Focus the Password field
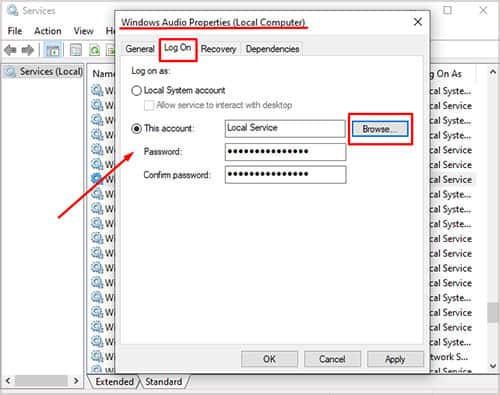 pos(285,152)
